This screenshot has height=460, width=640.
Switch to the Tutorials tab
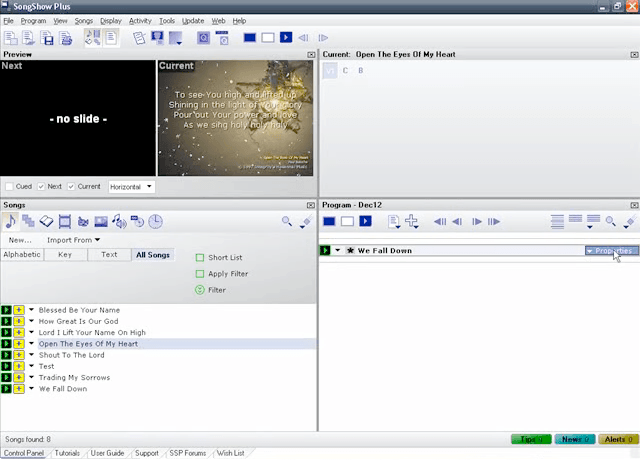[67, 453]
